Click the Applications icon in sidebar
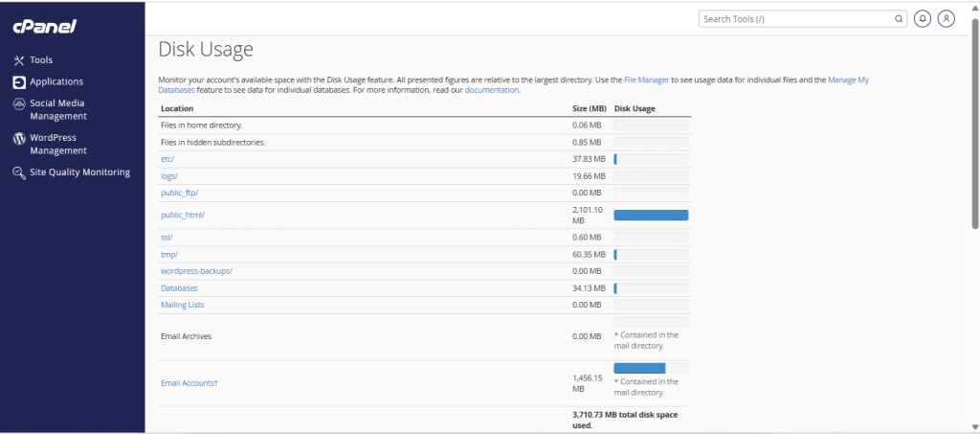The width and height of the screenshot is (980, 434). coord(18,82)
